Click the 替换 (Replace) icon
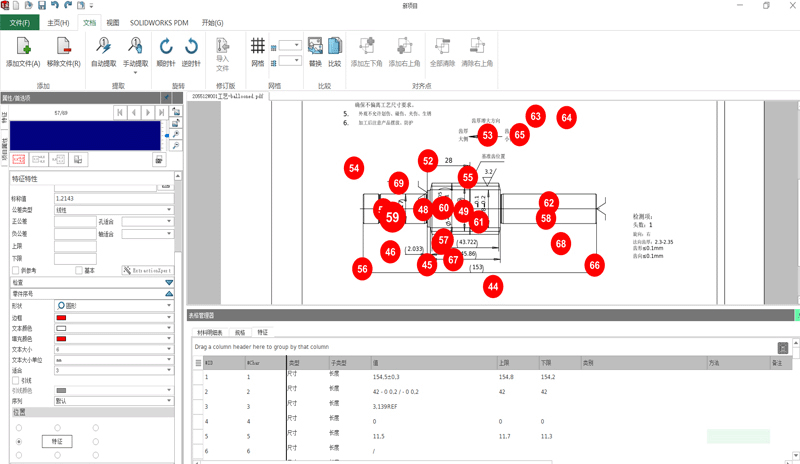The width and height of the screenshot is (800, 464). (x=315, y=46)
